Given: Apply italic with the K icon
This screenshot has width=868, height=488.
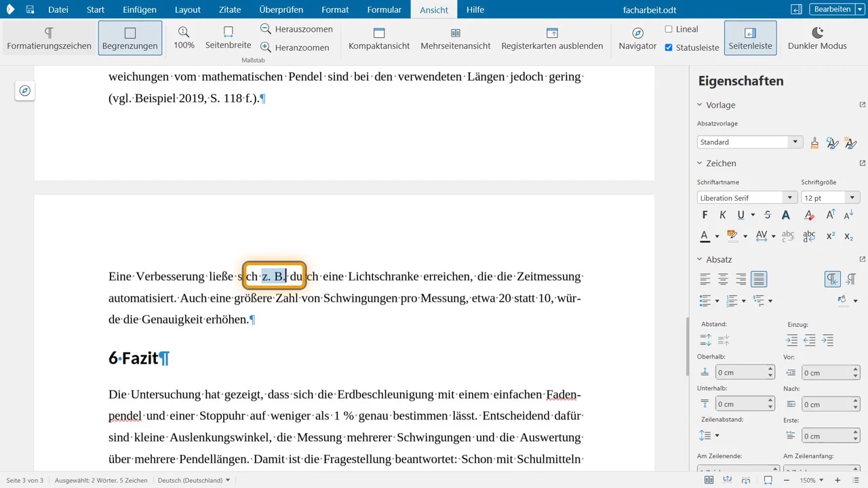Looking at the screenshot, I should (x=723, y=215).
